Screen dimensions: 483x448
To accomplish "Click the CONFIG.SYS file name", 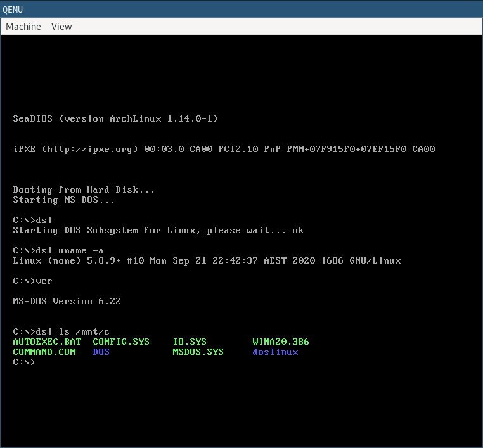I will point(121,342).
